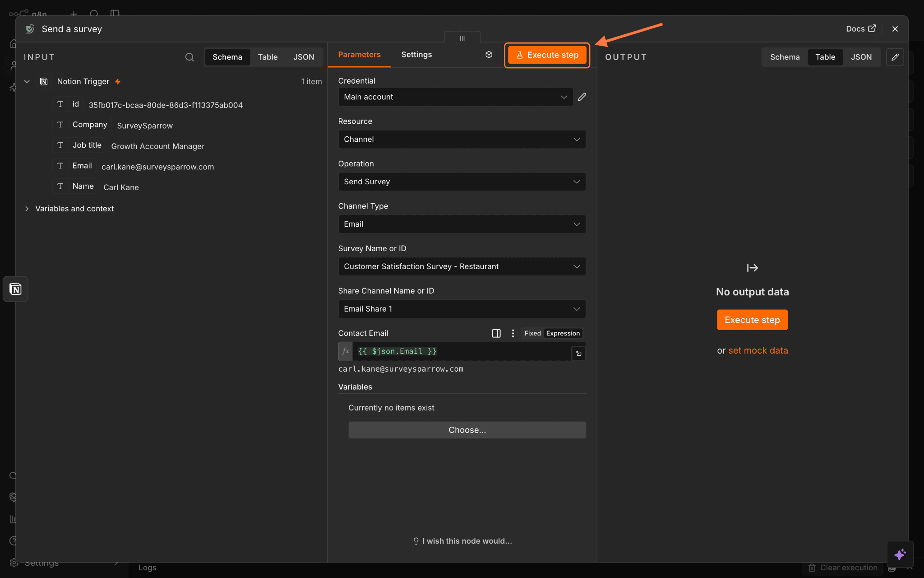The width and height of the screenshot is (924, 578).
Task: Click the set mock data link
Action: (x=758, y=351)
